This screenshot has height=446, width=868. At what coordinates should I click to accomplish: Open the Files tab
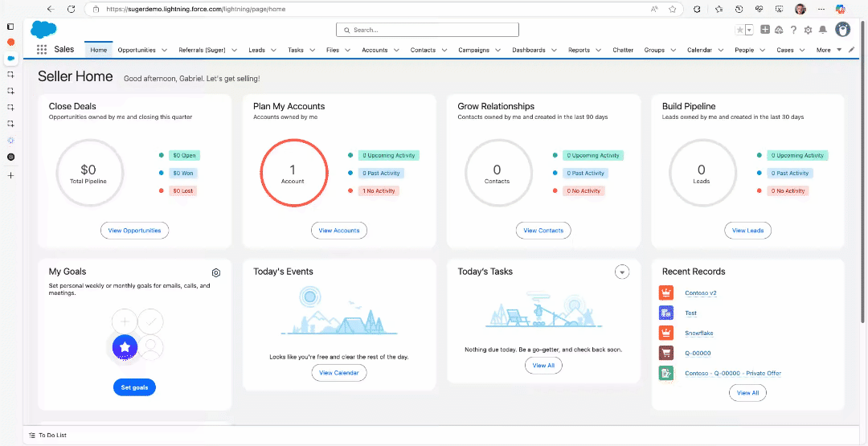click(333, 50)
